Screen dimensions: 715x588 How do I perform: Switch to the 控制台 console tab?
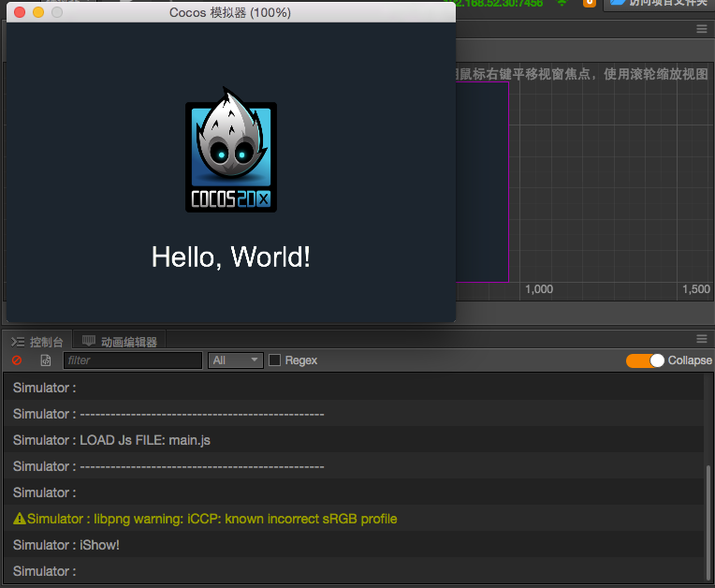38,342
